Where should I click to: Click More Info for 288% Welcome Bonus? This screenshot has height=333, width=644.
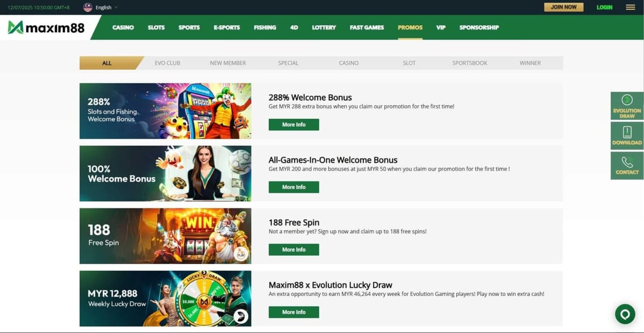pos(294,125)
